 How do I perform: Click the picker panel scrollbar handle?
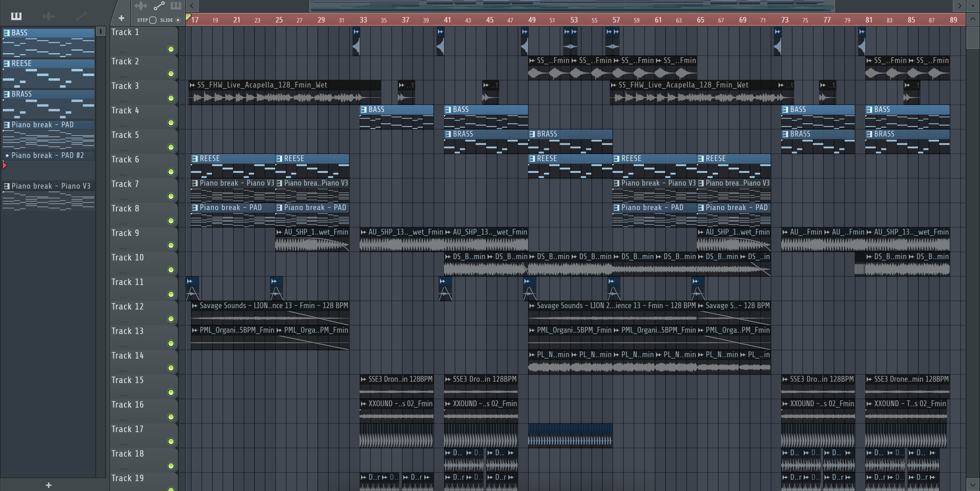pyautogui.click(x=100, y=31)
